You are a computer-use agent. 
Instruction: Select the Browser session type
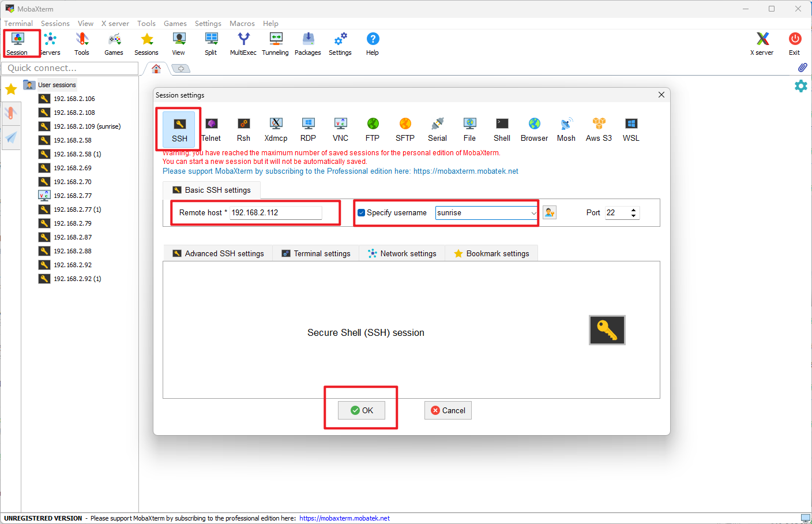[x=534, y=130]
